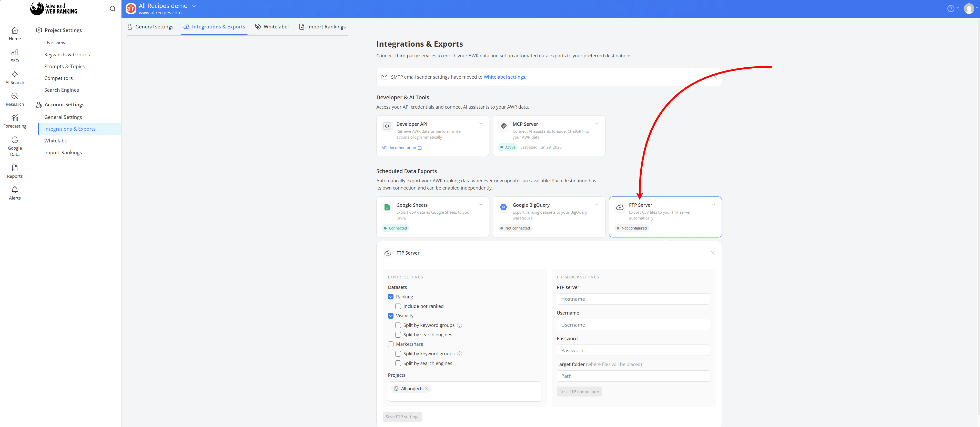The width and height of the screenshot is (980, 427).
Task: Open the All Recipes demo project dropdown
Action: pyautogui.click(x=194, y=6)
